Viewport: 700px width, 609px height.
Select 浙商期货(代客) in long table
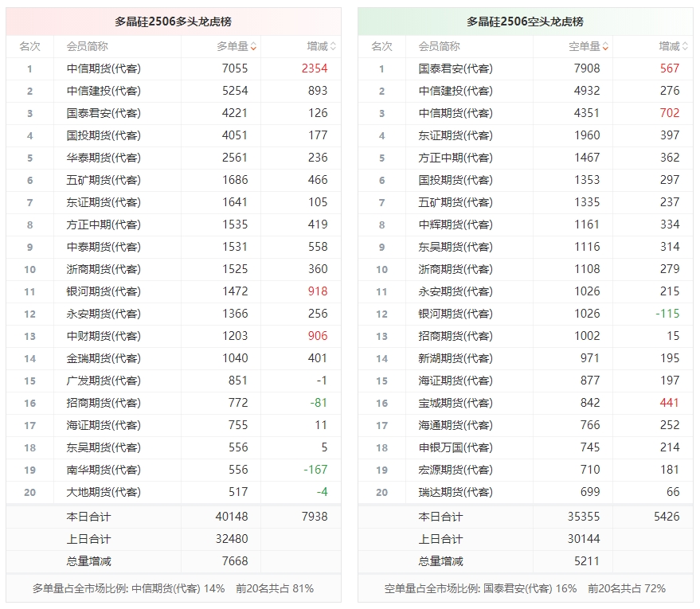104,270
